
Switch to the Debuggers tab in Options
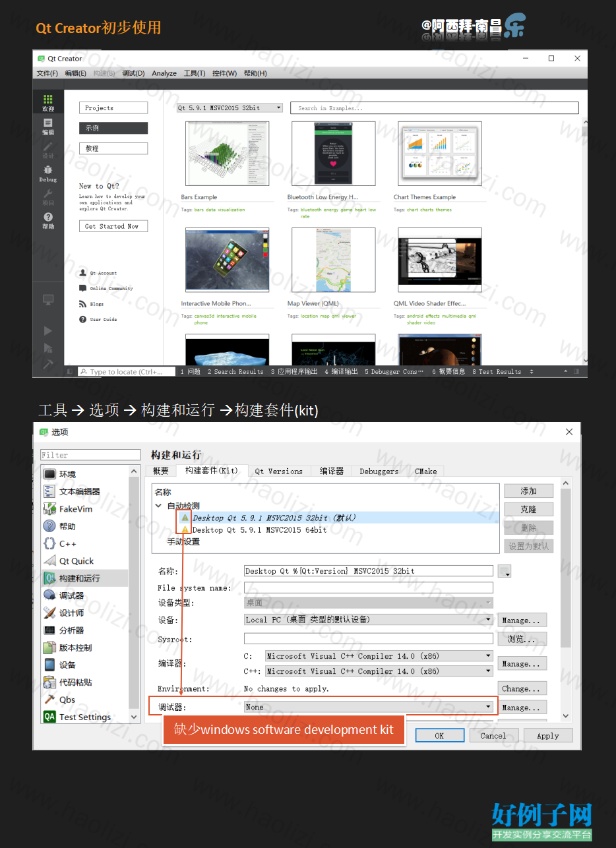(x=379, y=471)
